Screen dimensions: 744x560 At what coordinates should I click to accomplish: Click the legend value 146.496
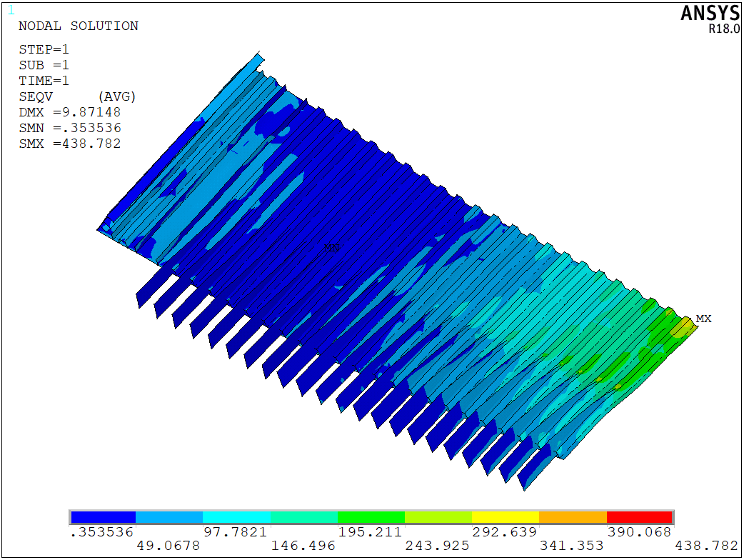click(303, 546)
